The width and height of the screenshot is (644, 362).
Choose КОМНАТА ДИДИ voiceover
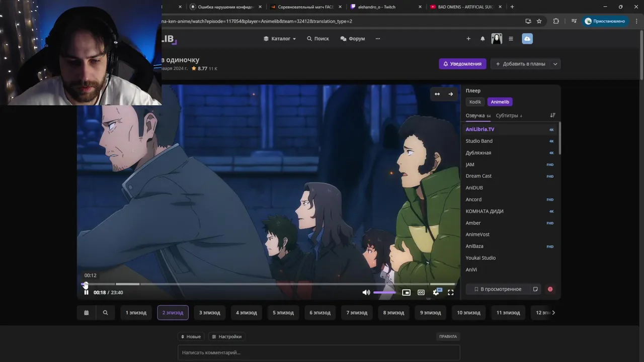tap(510, 211)
